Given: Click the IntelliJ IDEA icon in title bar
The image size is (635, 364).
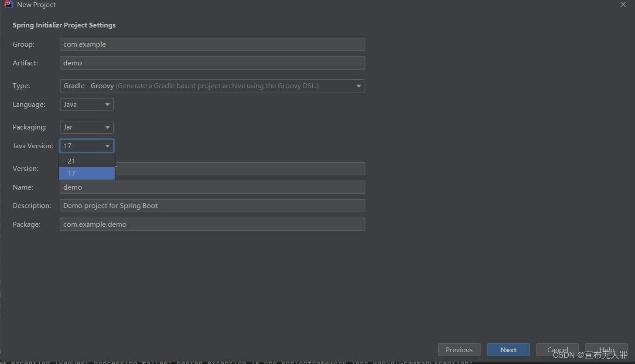Looking at the screenshot, I should [8, 5].
